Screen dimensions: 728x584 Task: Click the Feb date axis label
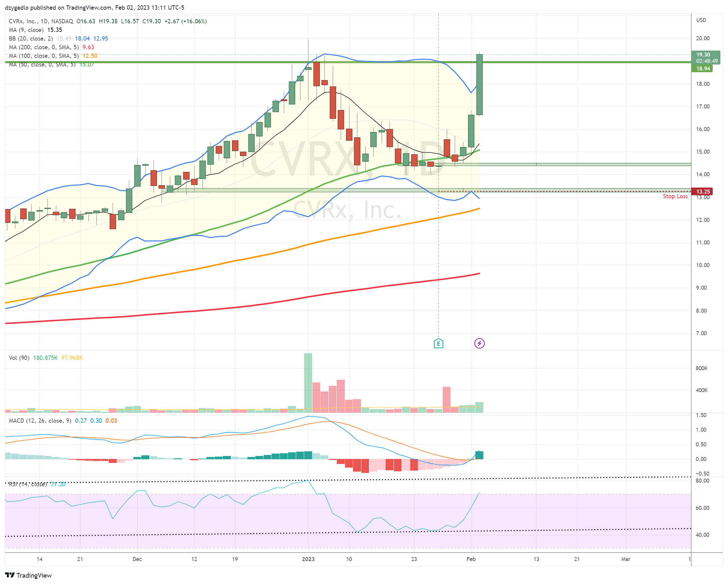click(x=471, y=559)
